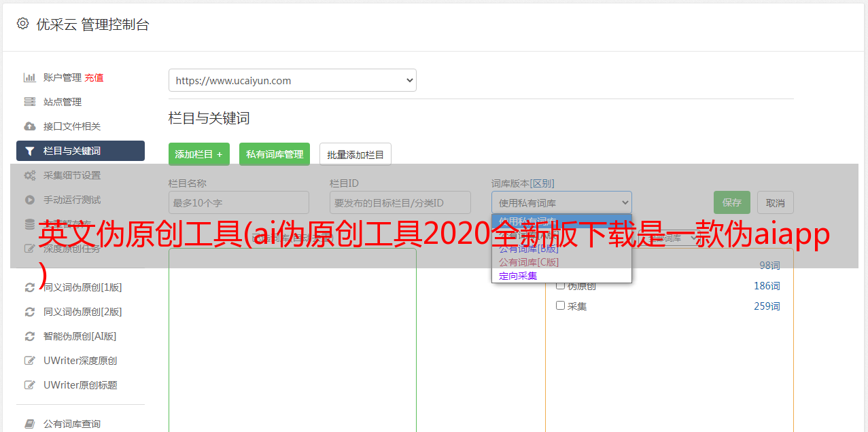Click the gear icon beside 优采云 管理控制台
This screenshot has width=868, height=432.
[x=22, y=24]
